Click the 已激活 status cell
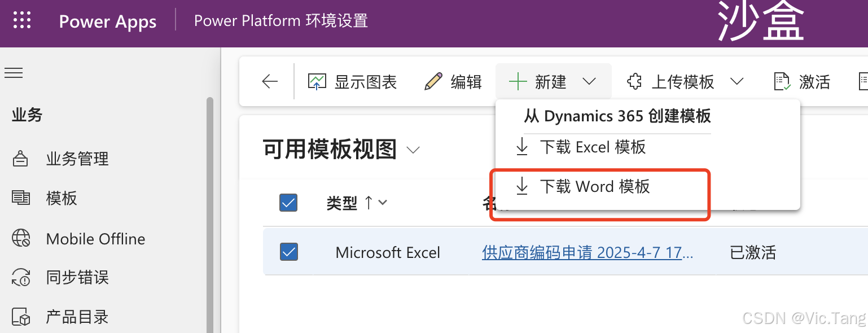This screenshot has width=868, height=333. pos(753,252)
